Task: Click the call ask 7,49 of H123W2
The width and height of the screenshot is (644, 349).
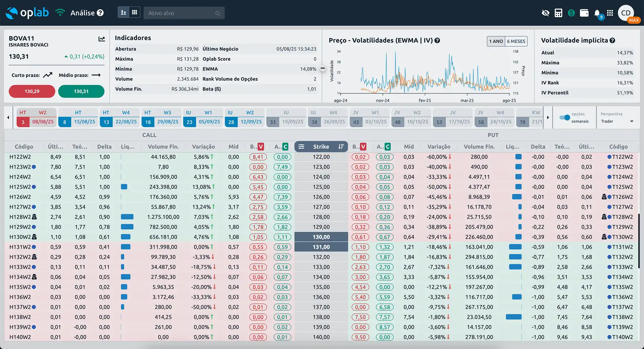Action: [x=282, y=167]
